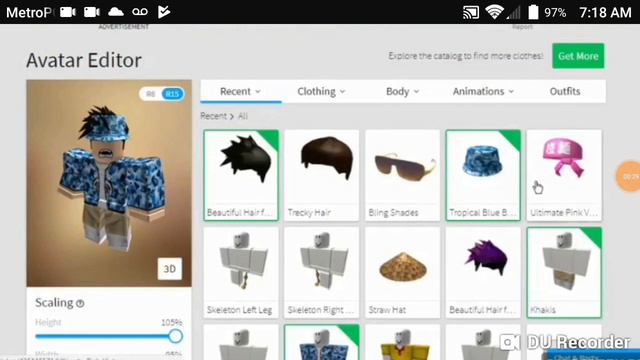The height and width of the screenshot is (360, 640).
Task: Expand the Body dropdown arrow
Action: point(416,92)
